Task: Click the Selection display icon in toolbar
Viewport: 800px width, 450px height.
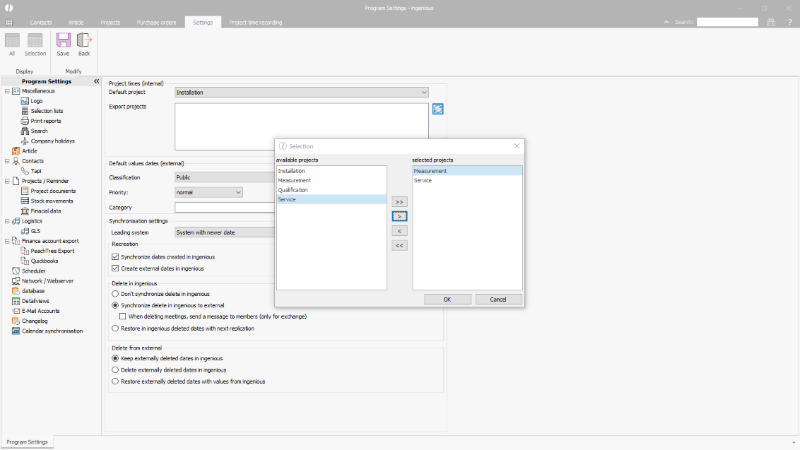Action: pyautogui.click(x=35, y=44)
